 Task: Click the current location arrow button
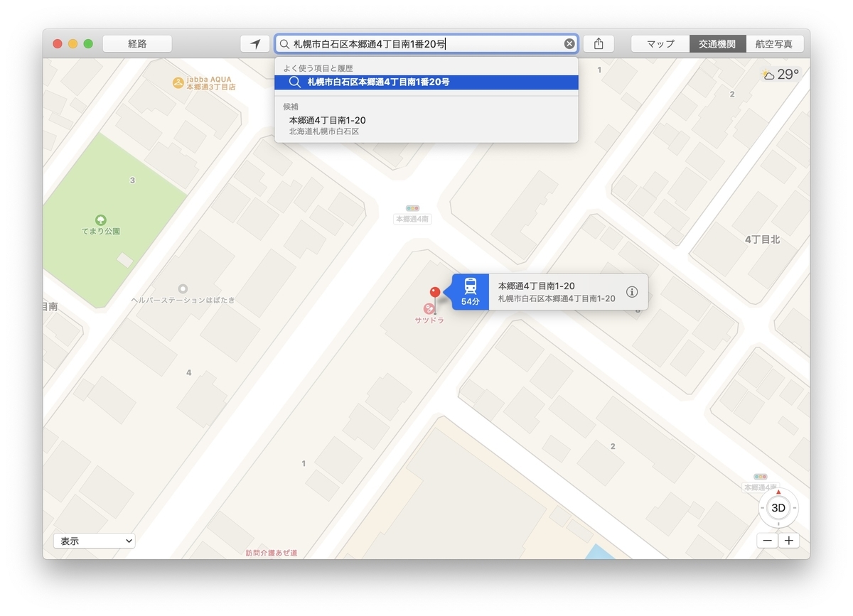click(255, 44)
